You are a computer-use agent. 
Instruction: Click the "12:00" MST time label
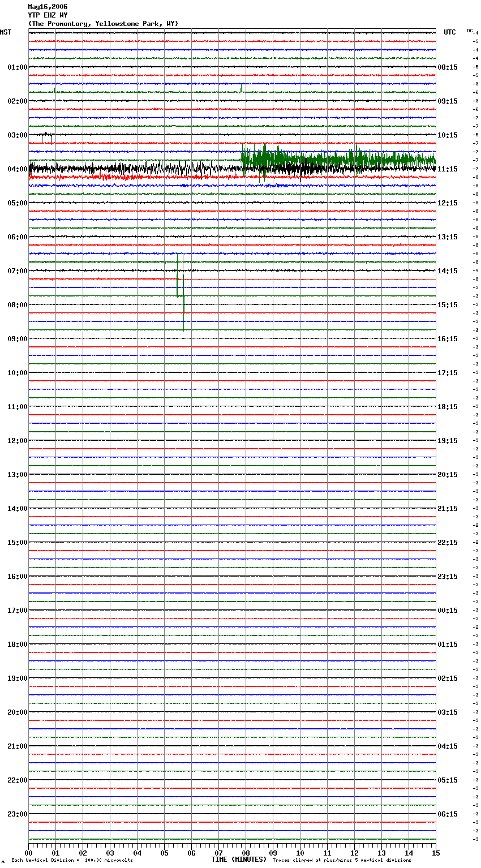(x=18, y=441)
